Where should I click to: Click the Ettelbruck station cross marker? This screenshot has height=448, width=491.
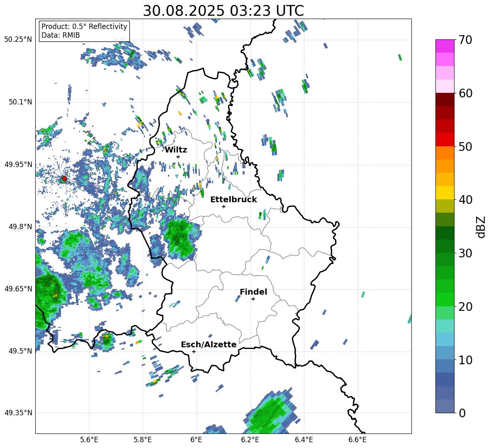pyautogui.click(x=224, y=206)
